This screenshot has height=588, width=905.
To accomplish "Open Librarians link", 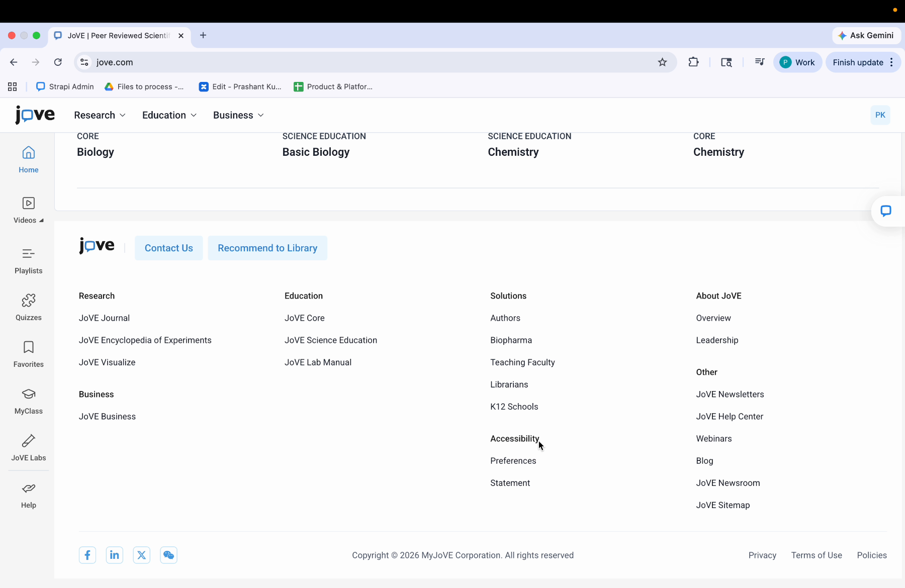I will (x=509, y=384).
